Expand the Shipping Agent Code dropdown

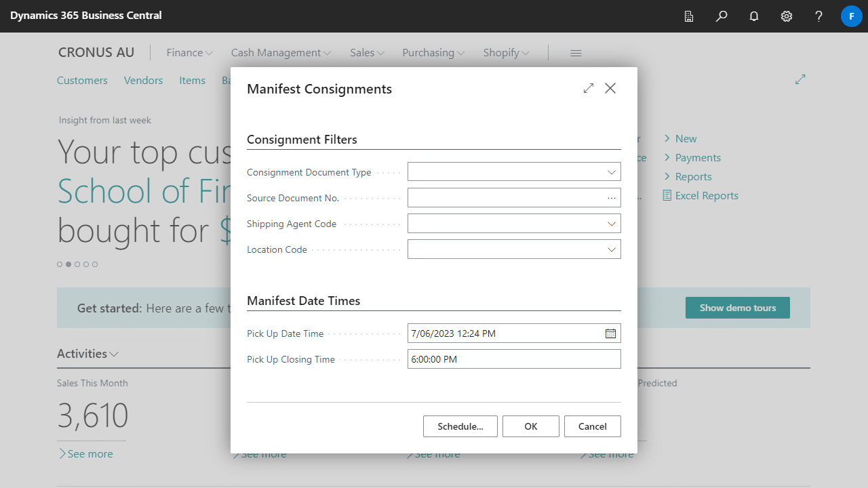tap(612, 224)
